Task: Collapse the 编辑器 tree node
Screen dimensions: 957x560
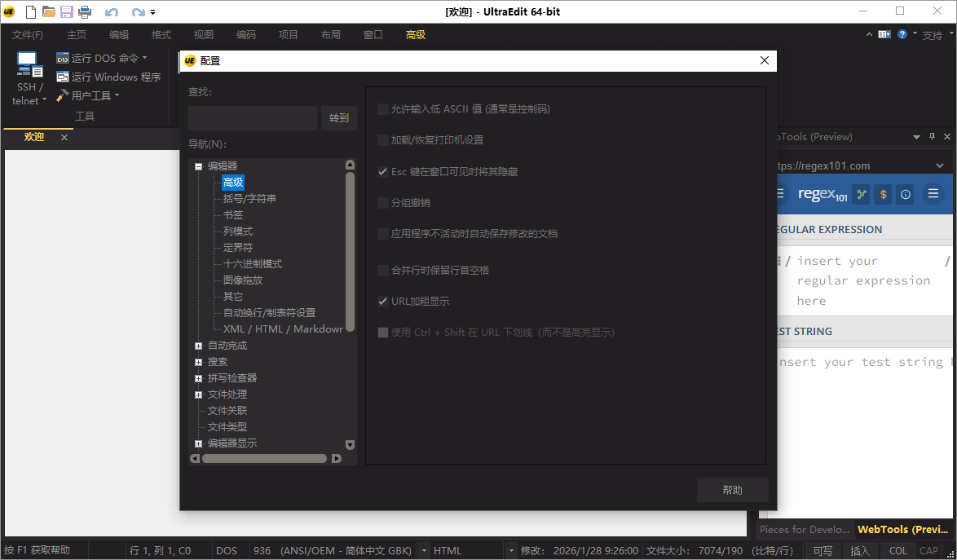Action: pyautogui.click(x=197, y=165)
